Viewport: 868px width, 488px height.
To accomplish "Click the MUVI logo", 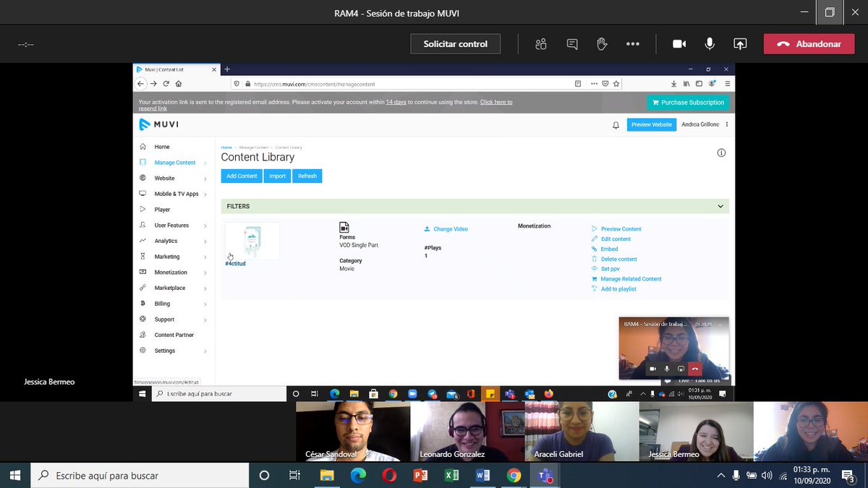I will pyautogui.click(x=159, y=124).
